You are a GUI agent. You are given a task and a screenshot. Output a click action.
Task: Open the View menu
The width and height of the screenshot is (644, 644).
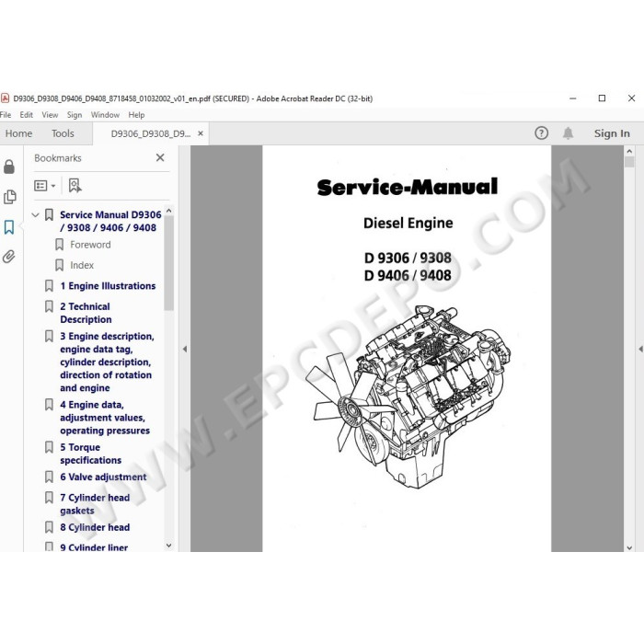(50, 115)
